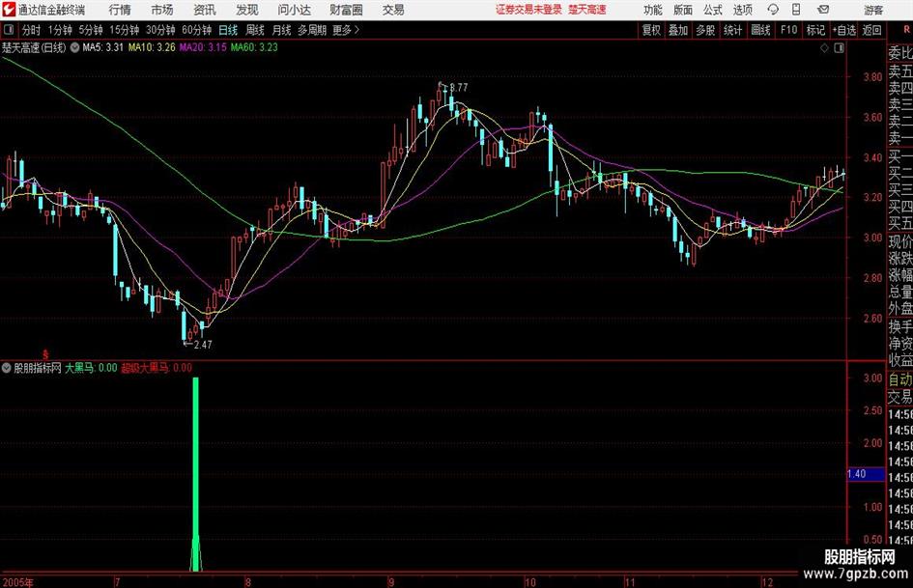Click the 游客 user label
913x588 pixels.
coord(873,10)
